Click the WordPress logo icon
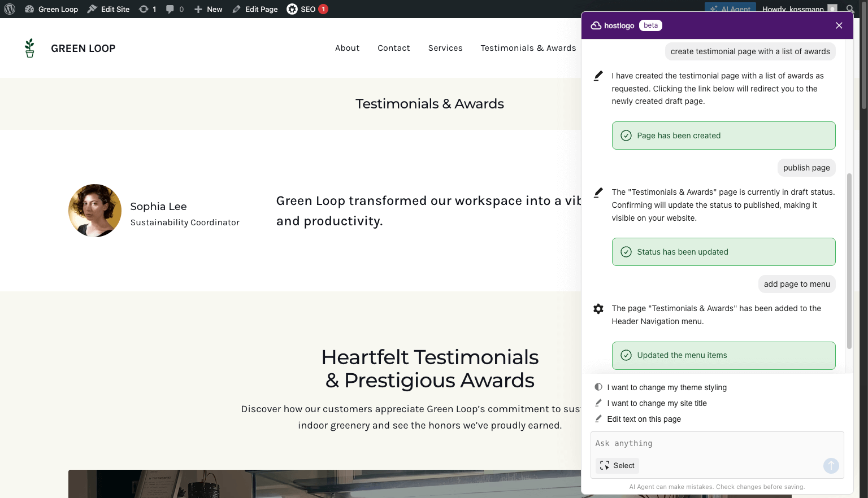Viewport: 868px width, 498px height. pos(10,9)
